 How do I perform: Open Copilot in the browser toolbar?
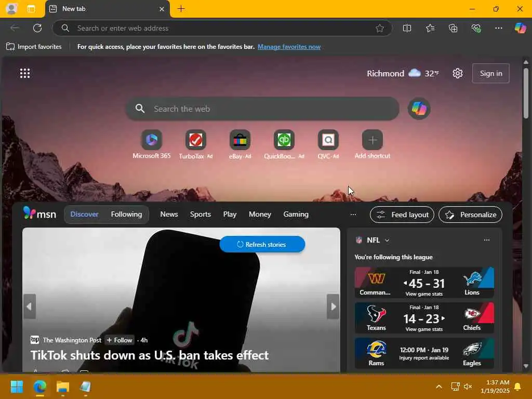pyautogui.click(x=520, y=28)
